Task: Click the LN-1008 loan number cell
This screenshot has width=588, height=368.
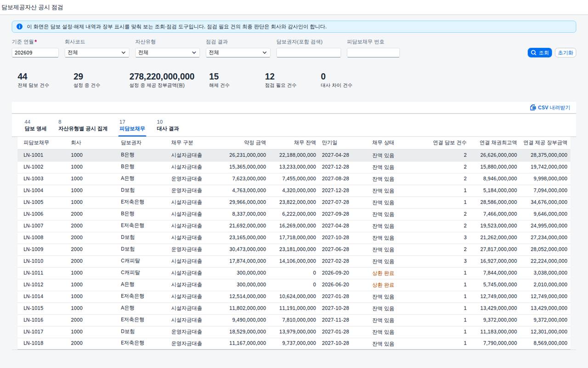Action: pyautogui.click(x=34, y=238)
